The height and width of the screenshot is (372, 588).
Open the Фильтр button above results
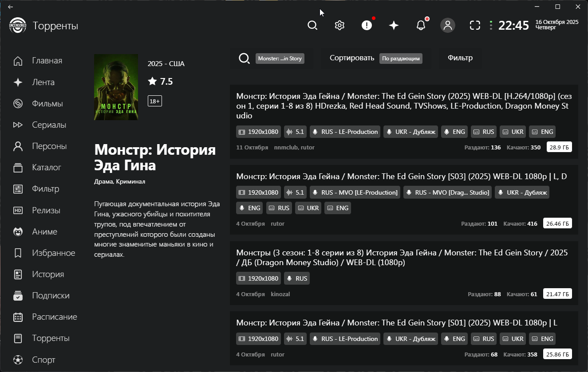(460, 58)
